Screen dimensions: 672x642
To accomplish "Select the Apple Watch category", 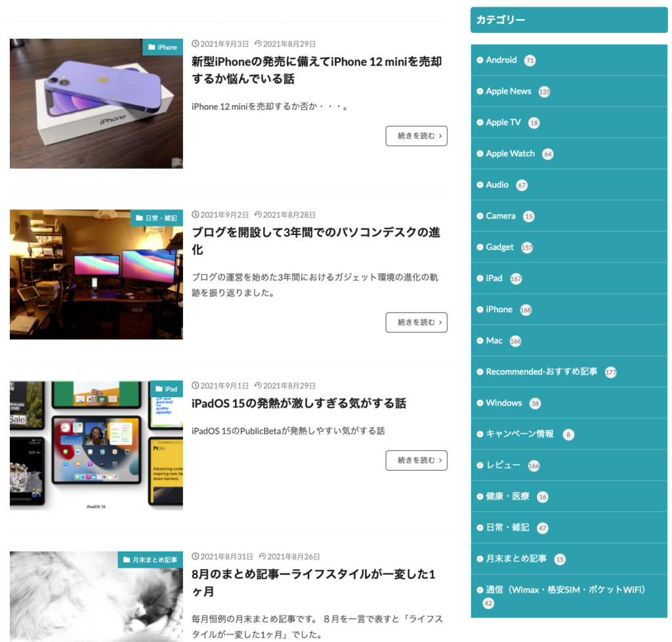I will pyautogui.click(x=569, y=154).
